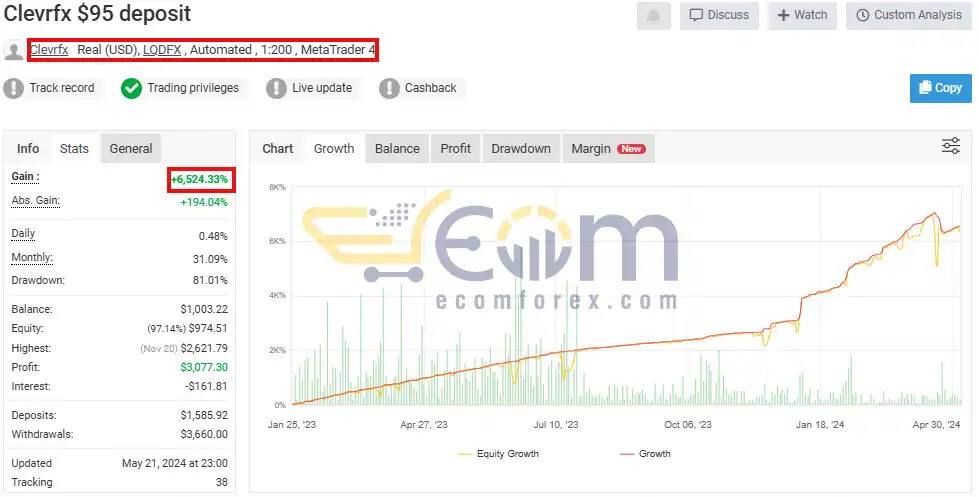Viewport: 979px width, 497px height.
Task: Open the Discuss button
Action: [x=719, y=16]
